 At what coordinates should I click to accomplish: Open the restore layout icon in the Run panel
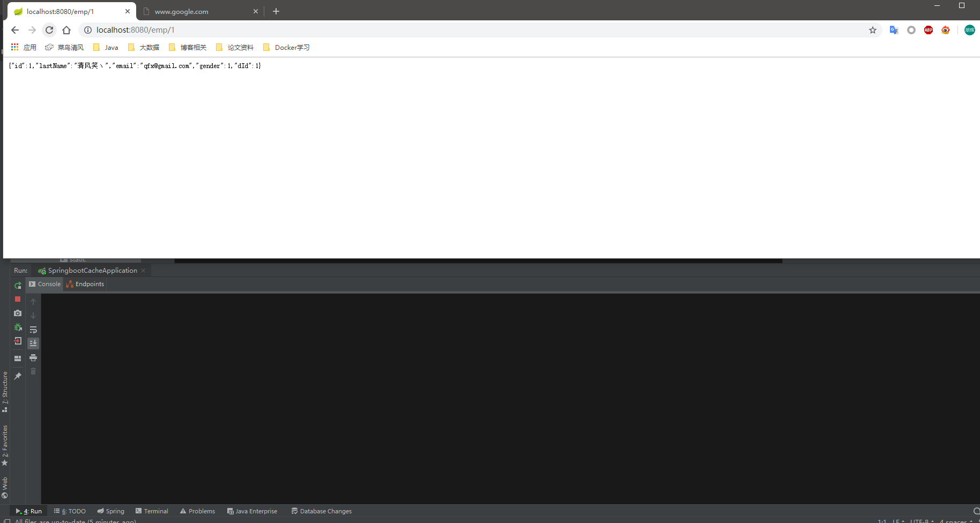(x=18, y=358)
